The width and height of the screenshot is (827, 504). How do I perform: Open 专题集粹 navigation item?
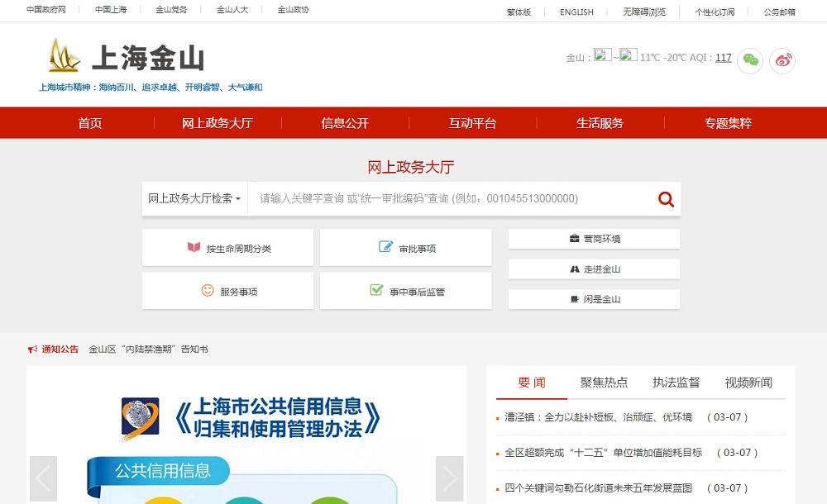[x=728, y=123]
